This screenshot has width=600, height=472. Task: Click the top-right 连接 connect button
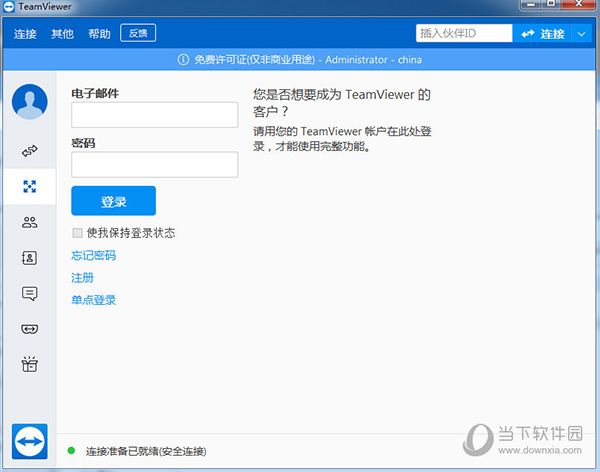(542, 34)
